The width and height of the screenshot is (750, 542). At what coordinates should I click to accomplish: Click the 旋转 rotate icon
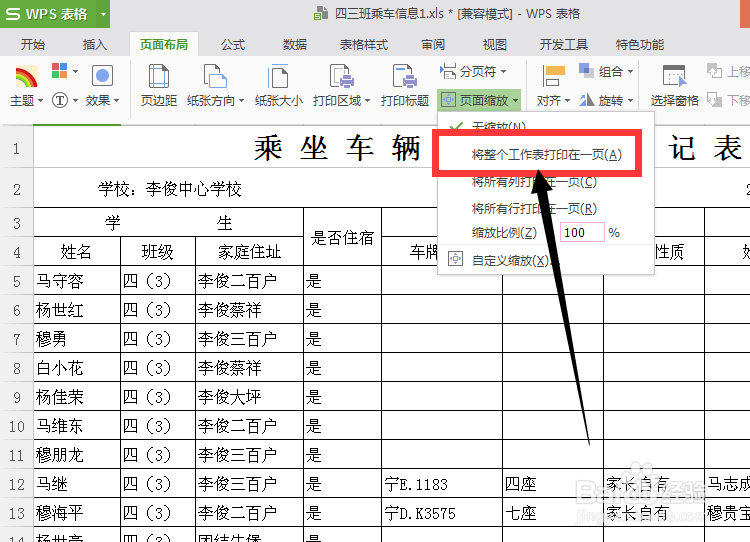pos(586,100)
